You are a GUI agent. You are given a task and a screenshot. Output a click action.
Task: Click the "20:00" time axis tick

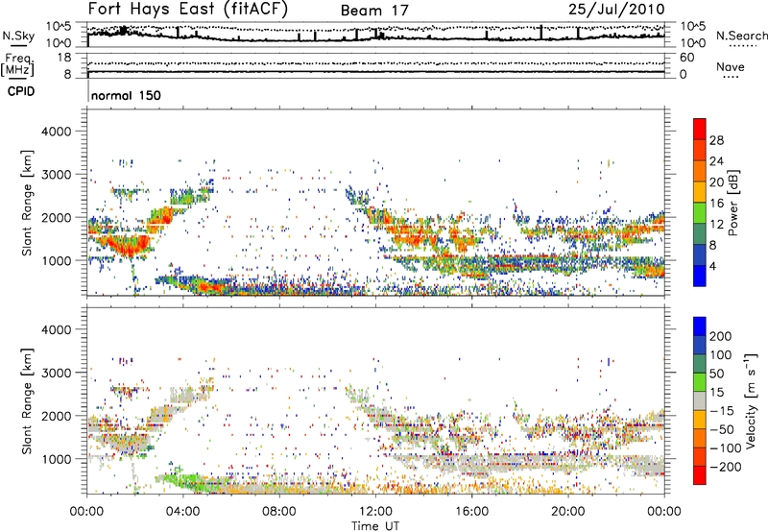568,512
